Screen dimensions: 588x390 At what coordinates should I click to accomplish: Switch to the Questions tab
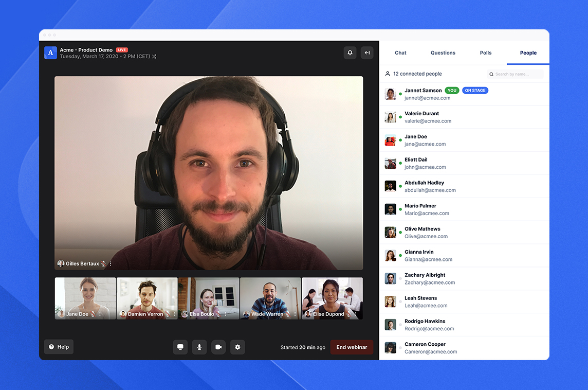(x=443, y=53)
